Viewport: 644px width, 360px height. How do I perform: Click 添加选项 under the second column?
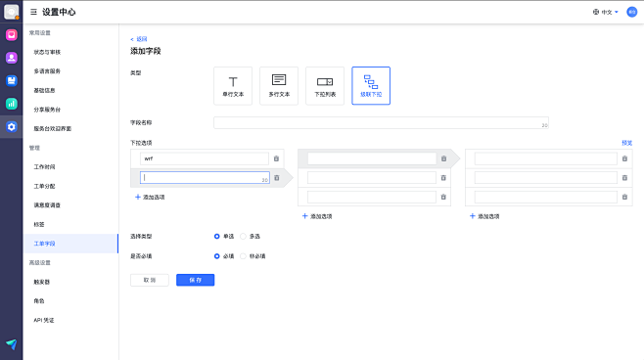tap(317, 216)
